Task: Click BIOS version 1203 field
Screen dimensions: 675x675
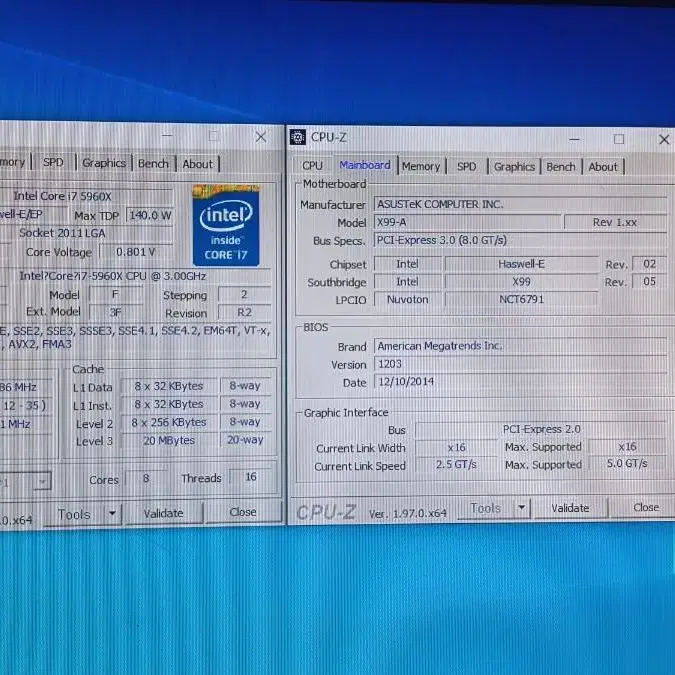Action: (x=520, y=364)
